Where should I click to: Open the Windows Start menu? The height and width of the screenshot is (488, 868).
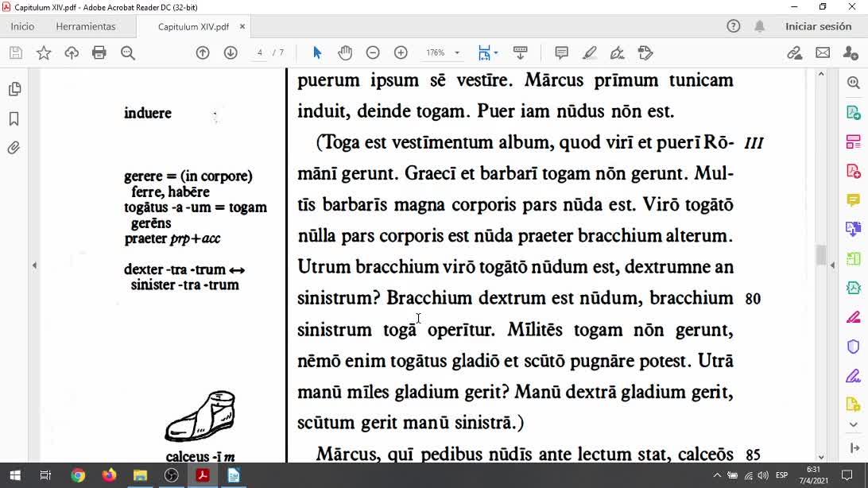[15, 475]
